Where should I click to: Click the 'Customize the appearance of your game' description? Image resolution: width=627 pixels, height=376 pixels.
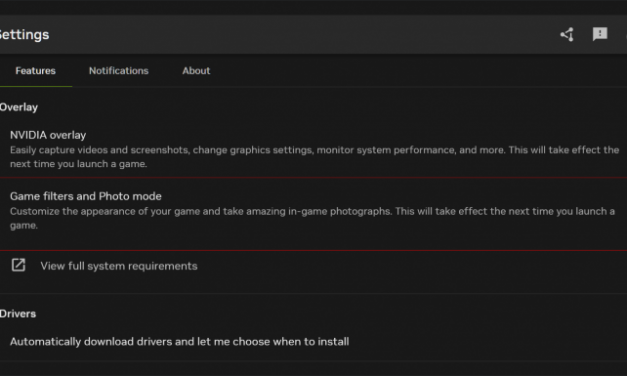(312, 218)
